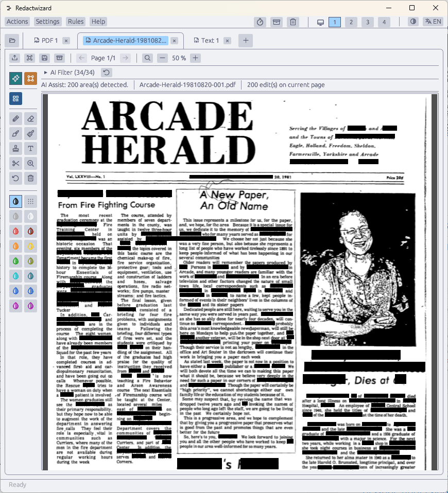Click the 'A New Paper, An Old Name' headline
The height and width of the screenshot is (493, 448).
[234, 200]
